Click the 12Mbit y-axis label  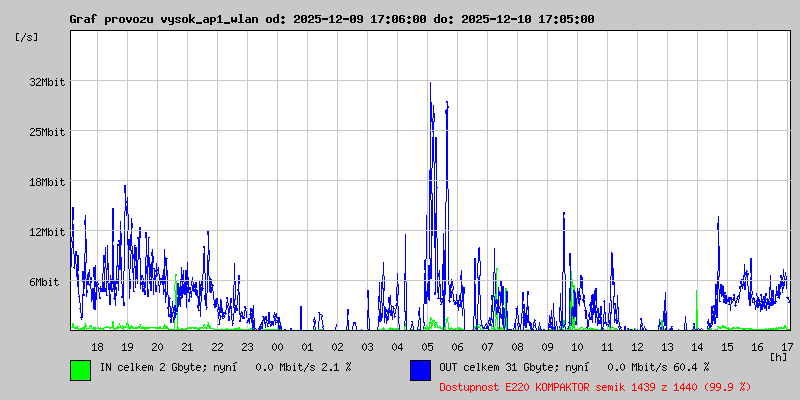[x=47, y=232]
